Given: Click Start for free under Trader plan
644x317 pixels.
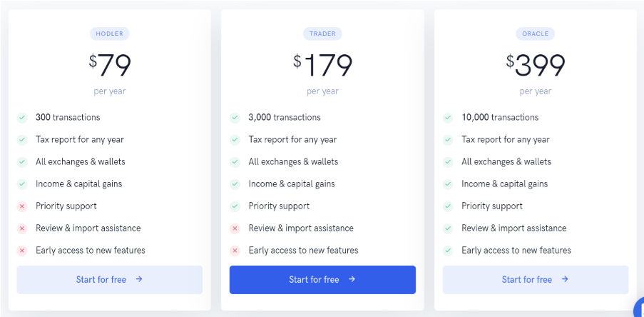Looking at the screenshot, I should pos(322,280).
